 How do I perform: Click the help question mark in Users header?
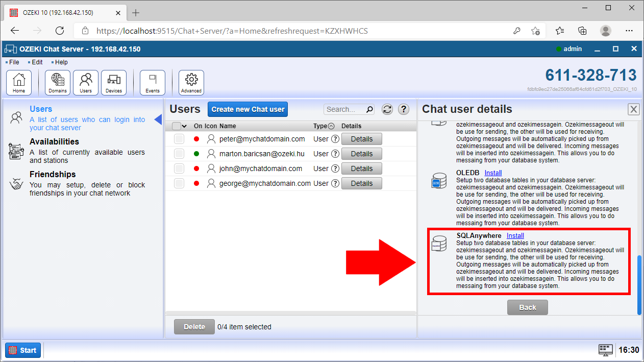point(404,109)
